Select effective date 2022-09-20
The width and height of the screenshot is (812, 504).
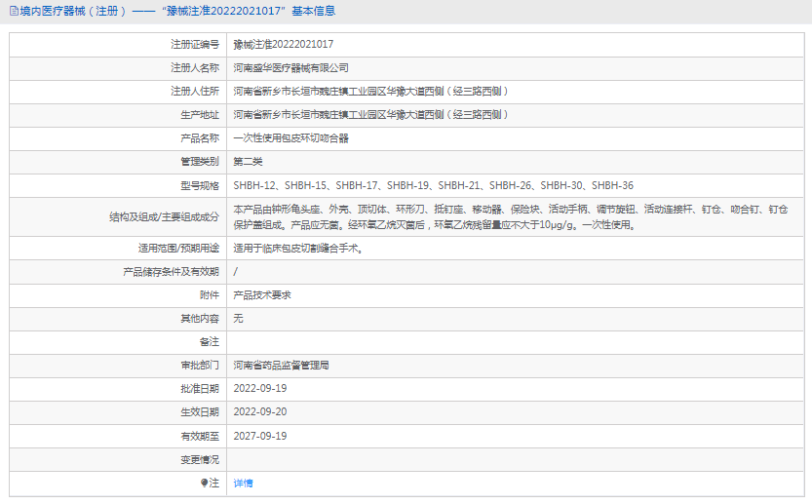[260, 411]
